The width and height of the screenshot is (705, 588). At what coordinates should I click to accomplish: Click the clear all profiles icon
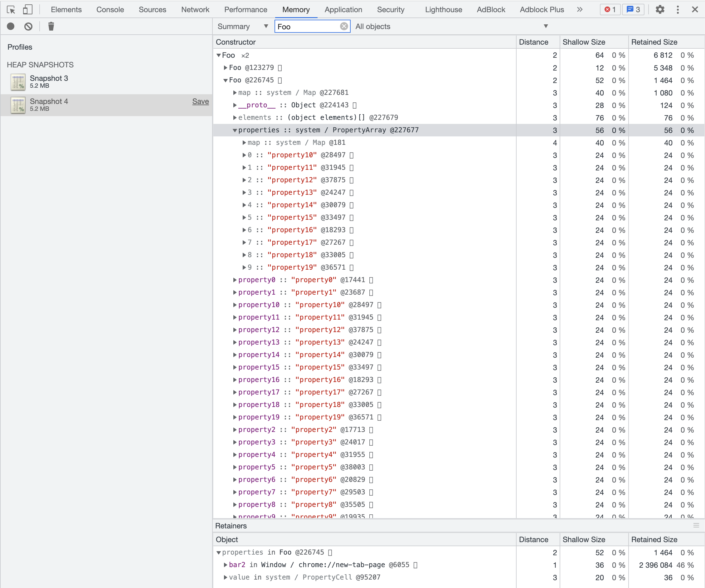coord(28,26)
